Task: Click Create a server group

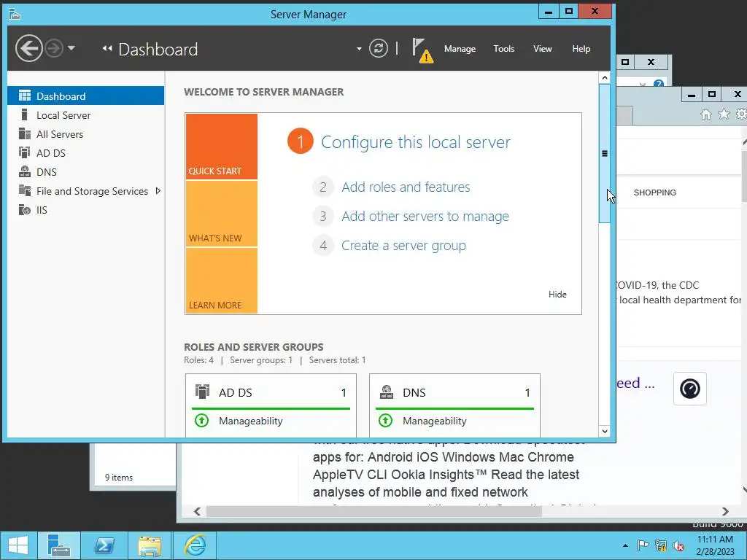Action: [403, 246]
